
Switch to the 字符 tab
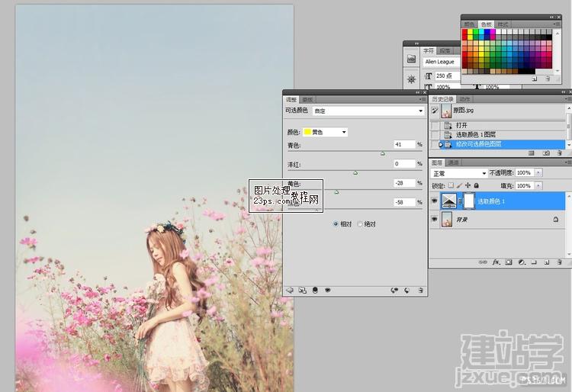click(x=429, y=50)
